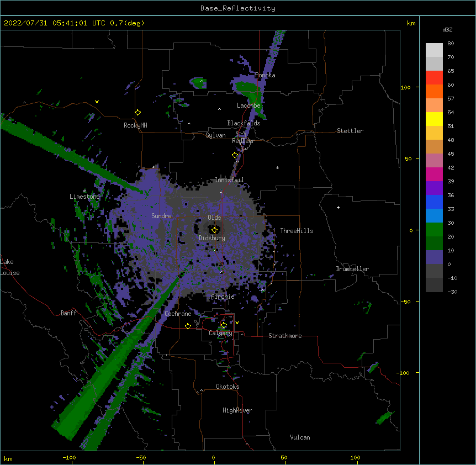Select the purple 36-39 dBZ legend swatch
Image resolution: width=476 pixels, height=465 pixels.
click(x=434, y=188)
